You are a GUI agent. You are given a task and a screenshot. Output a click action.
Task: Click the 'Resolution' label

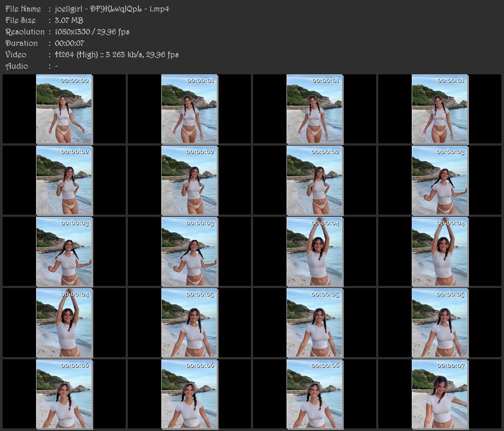coord(25,32)
